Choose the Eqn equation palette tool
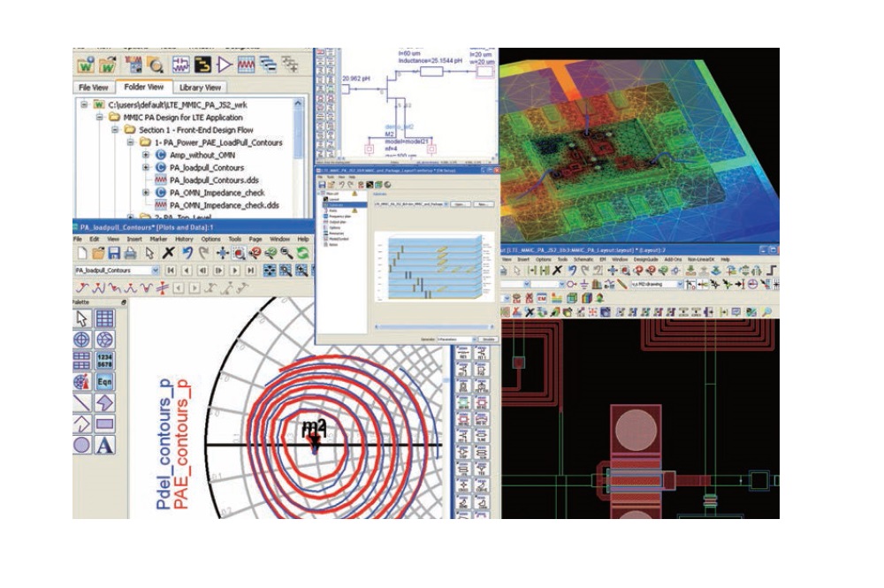 pyautogui.click(x=105, y=382)
